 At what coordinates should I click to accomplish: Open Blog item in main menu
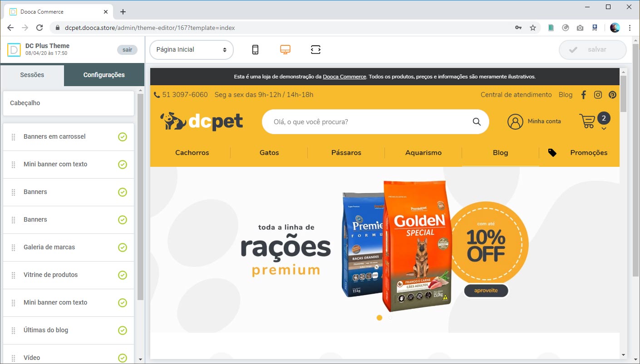500,153
